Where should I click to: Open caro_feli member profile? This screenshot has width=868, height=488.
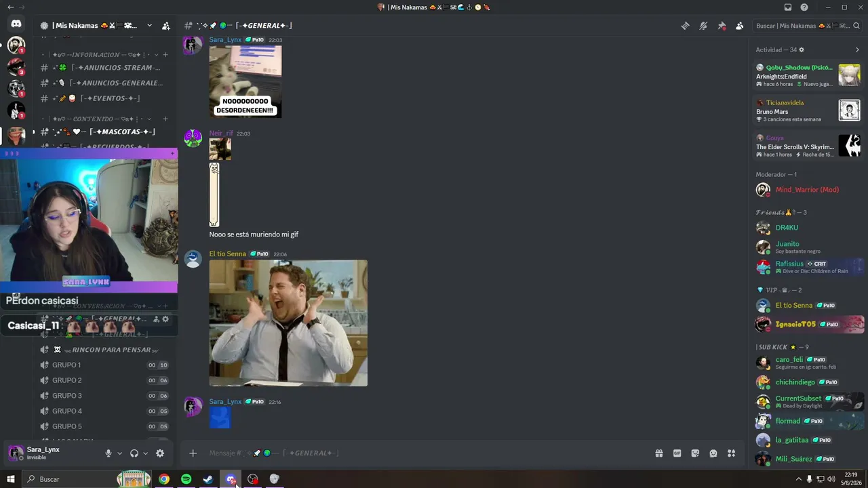(x=808, y=363)
